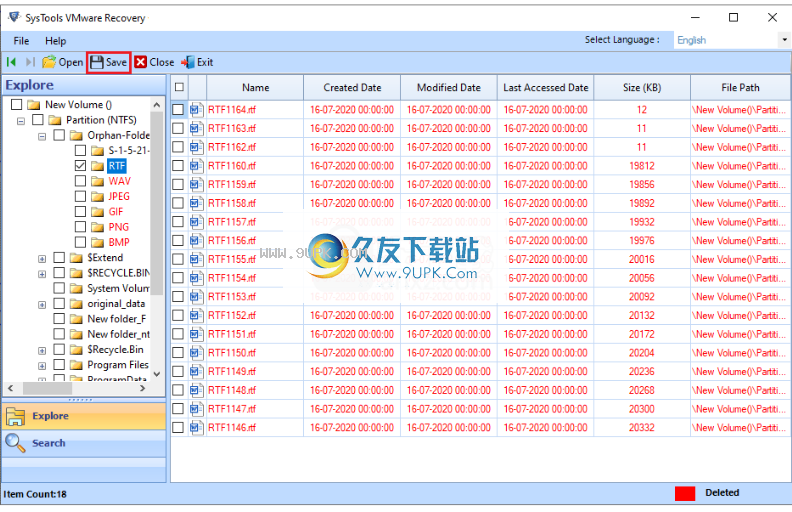Open the Select Language dropdown
The image size is (792, 512).
[784, 39]
